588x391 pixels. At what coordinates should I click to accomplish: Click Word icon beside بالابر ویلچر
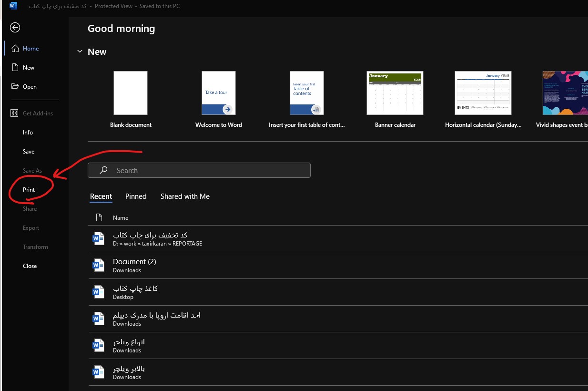click(x=99, y=372)
